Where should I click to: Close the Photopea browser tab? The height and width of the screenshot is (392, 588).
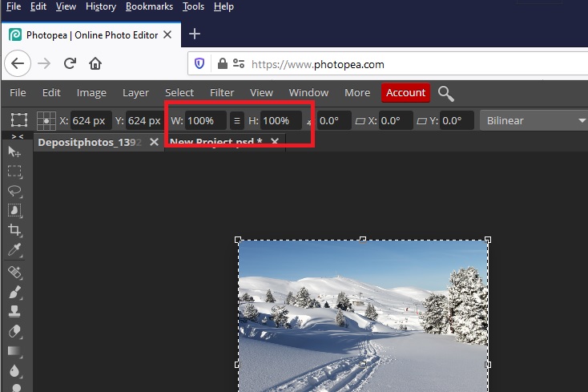[x=167, y=35]
